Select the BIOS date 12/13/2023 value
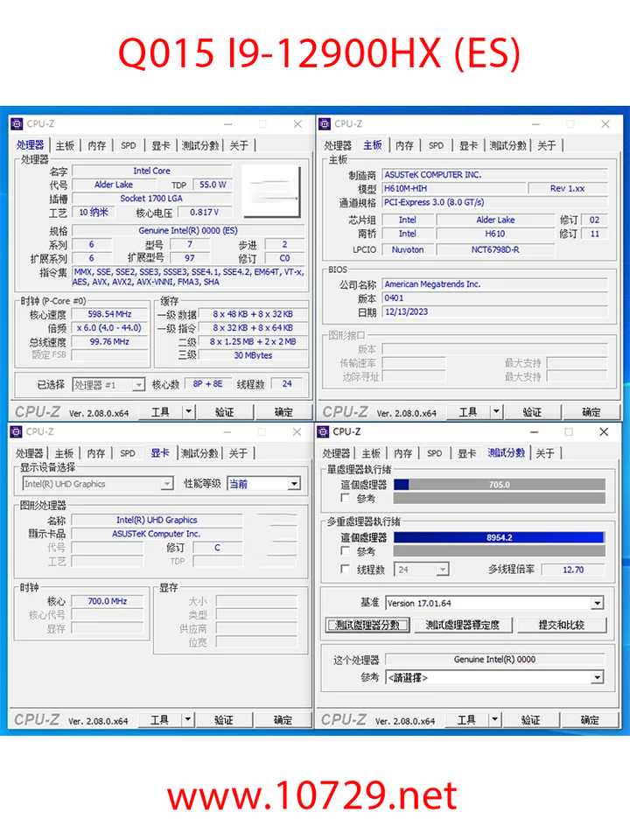630x840 pixels. click(495, 311)
